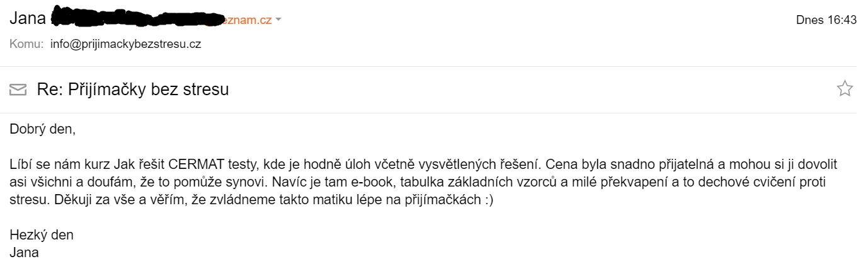Image resolution: width=868 pixels, height=271 pixels.
Task: Click the envelope icon beside the subject
Action: point(18,90)
